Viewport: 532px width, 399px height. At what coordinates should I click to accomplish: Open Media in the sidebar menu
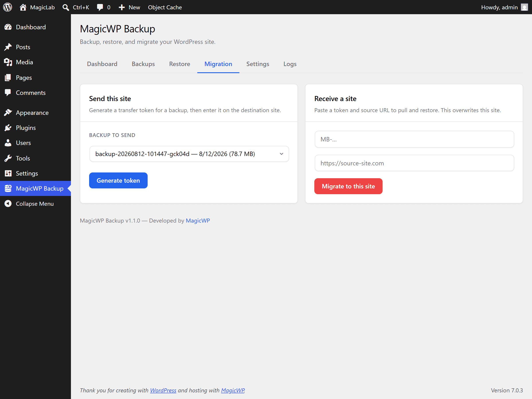tap(24, 62)
